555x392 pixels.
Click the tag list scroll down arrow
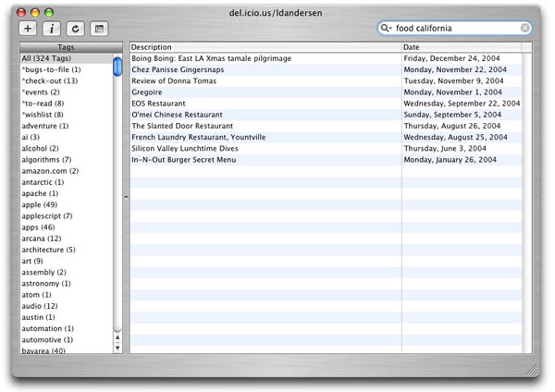point(118,348)
